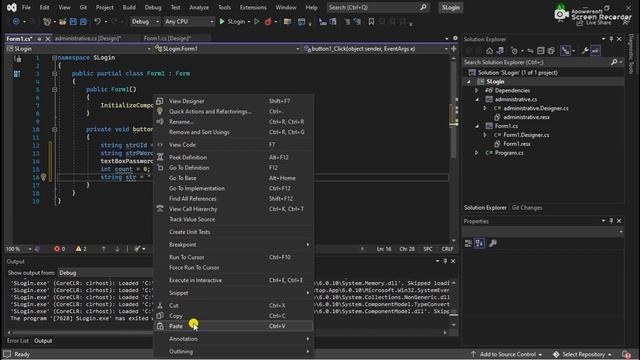Select administrative.resx in Solution Explorer
This screenshot has height=360, width=640.
tap(527, 118)
